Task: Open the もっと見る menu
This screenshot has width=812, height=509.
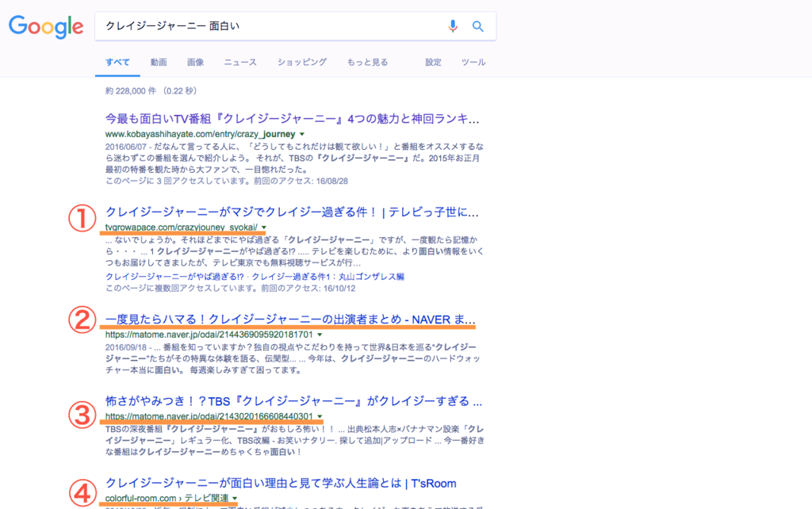Action: tap(367, 62)
